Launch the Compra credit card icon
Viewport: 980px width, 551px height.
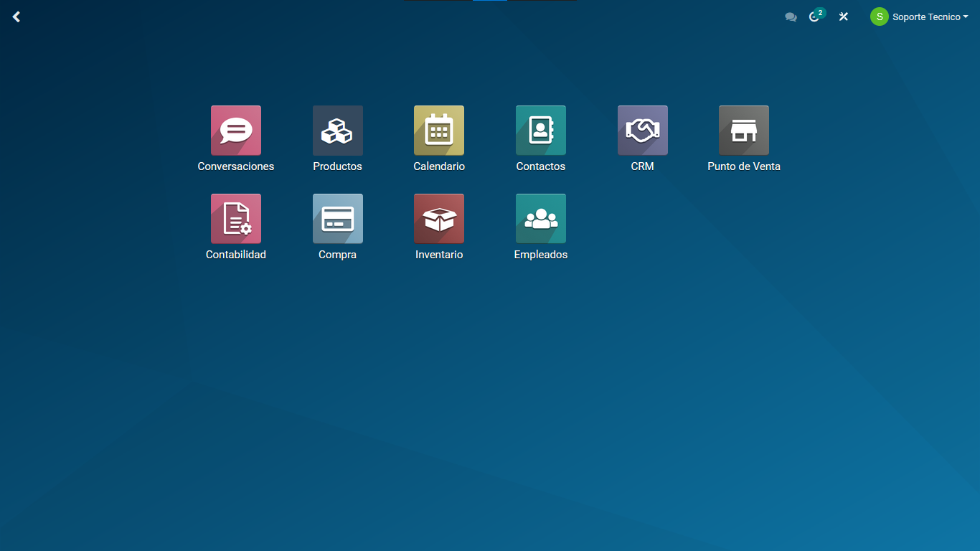(x=337, y=219)
